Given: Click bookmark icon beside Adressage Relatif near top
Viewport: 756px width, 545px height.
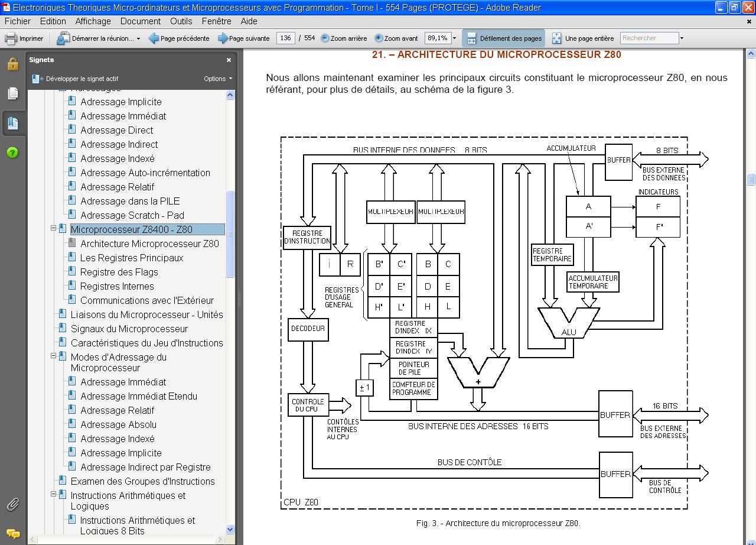Looking at the screenshot, I should [x=72, y=186].
